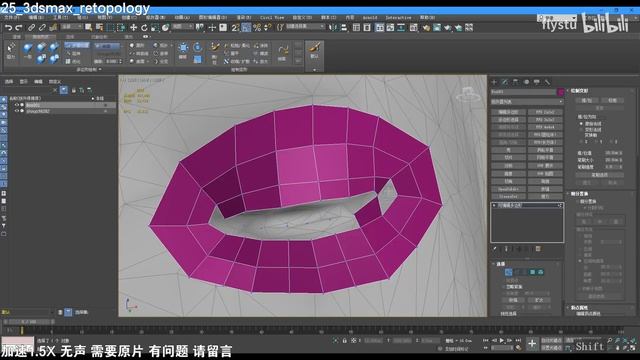Toggle the Percent Snap icon

[257, 27]
